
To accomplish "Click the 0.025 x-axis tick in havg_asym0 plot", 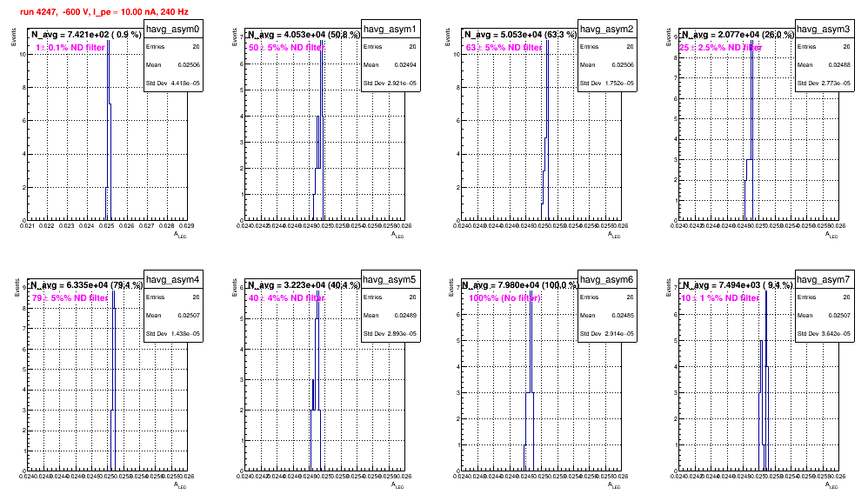I will (107, 226).
